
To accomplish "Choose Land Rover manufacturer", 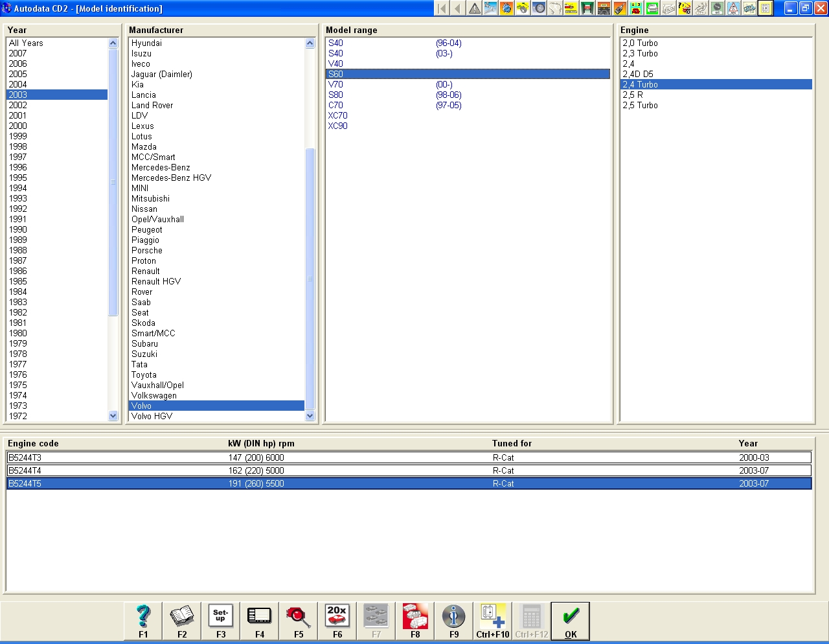I will pyautogui.click(x=216, y=105).
